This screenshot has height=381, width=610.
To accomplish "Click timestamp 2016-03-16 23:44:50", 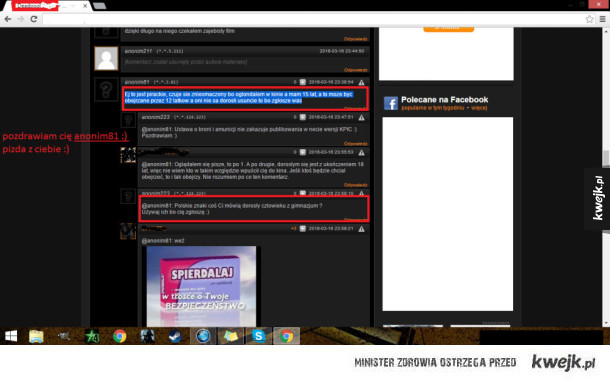I will coord(342,51).
